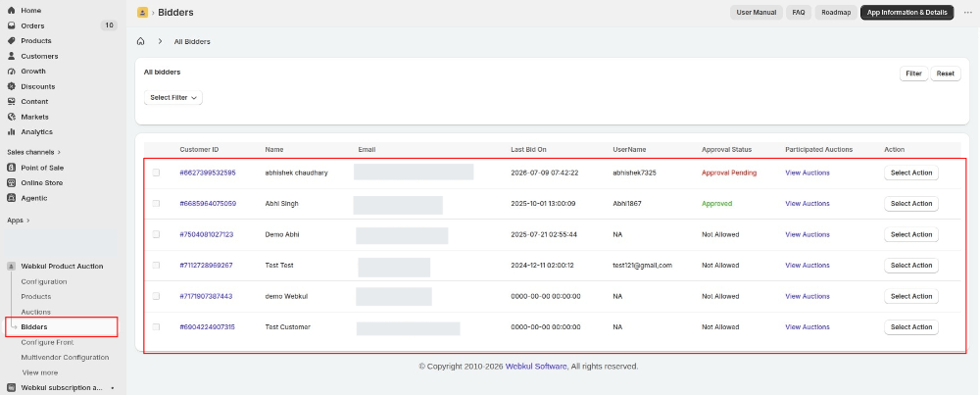Click View Auctions for Test Customer
This screenshot has width=980, height=395.
tap(807, 326)
